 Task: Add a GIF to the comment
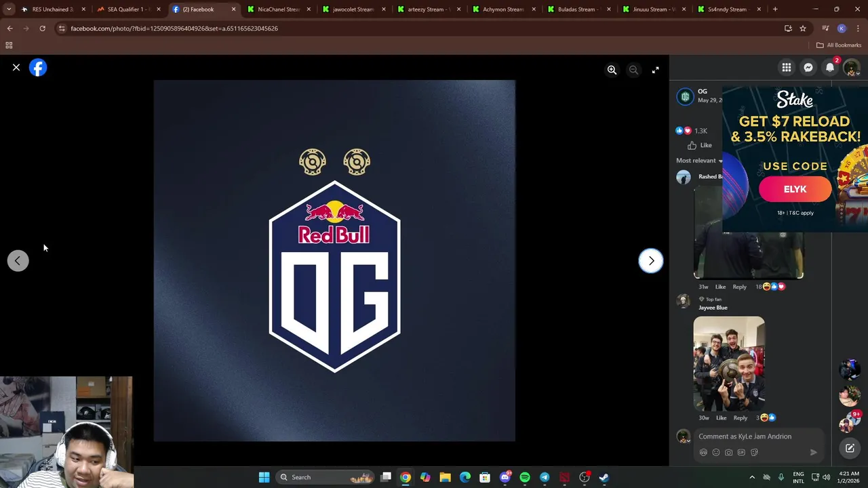[x=741, y=452]
